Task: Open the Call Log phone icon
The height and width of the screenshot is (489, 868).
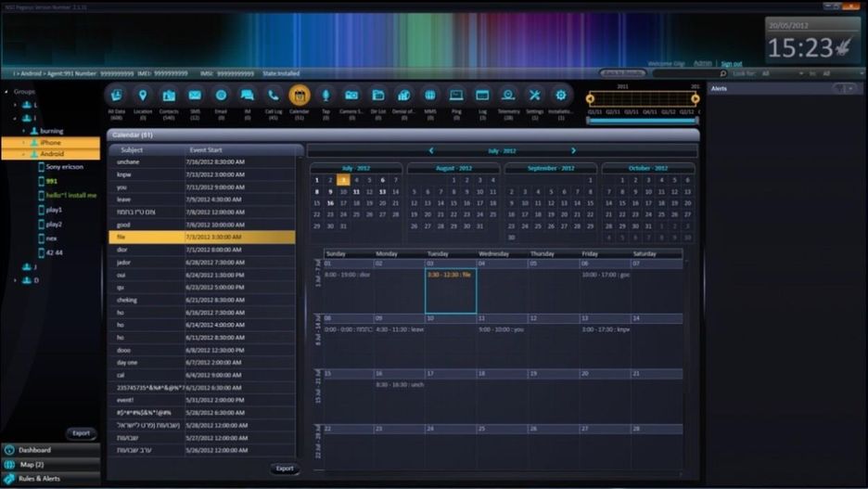Action: 274,96
